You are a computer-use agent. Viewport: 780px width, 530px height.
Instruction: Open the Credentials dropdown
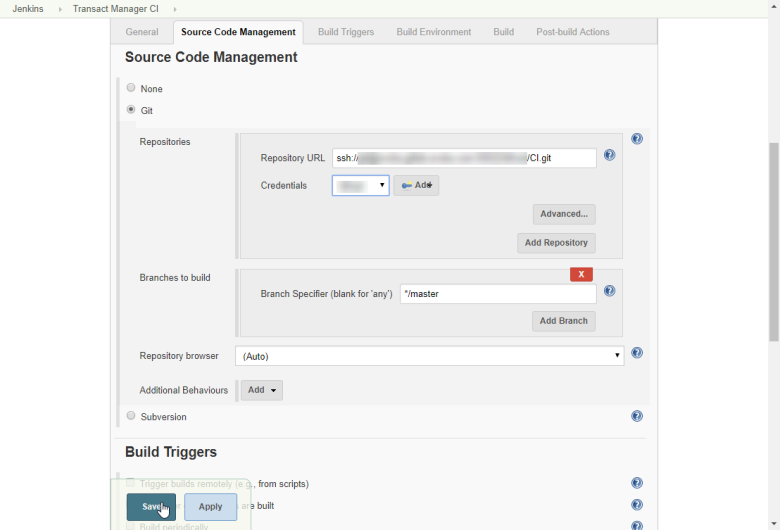click(361, 186)
